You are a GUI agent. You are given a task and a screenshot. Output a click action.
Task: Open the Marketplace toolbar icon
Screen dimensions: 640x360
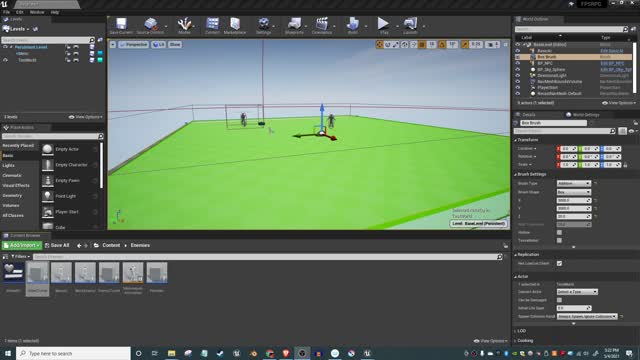[x=235, y=24]
